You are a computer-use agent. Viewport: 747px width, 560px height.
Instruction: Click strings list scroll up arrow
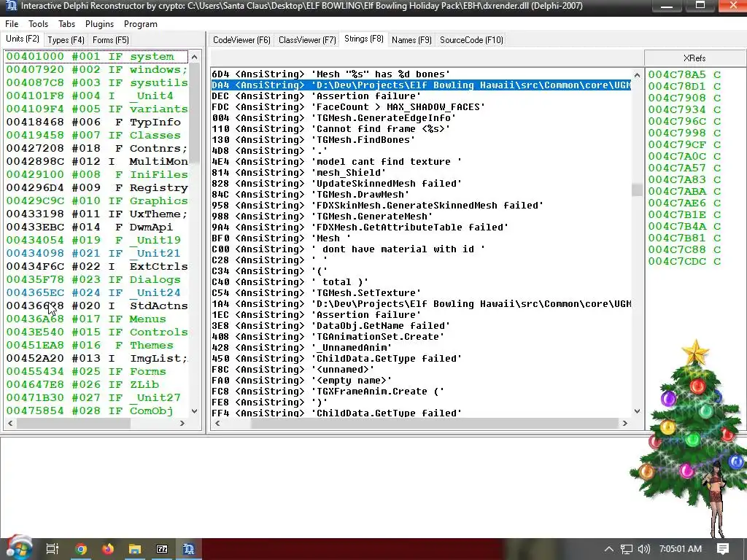(x=637, y=75)
